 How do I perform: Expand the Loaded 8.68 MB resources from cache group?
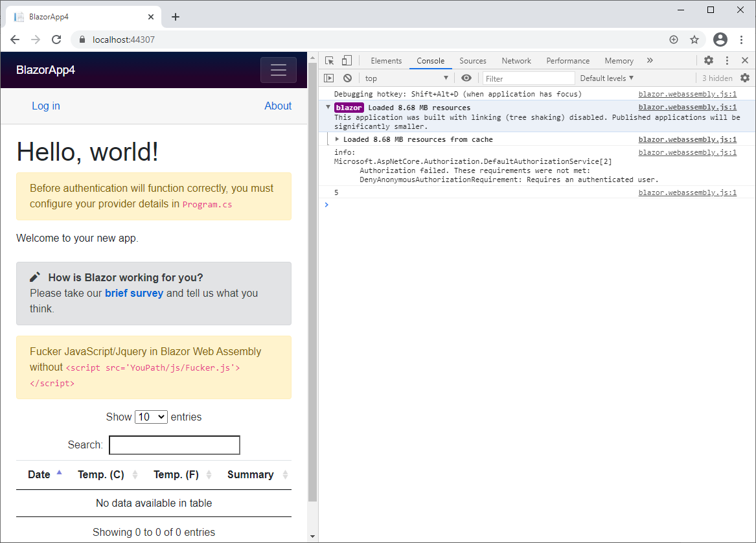(338, 139)
